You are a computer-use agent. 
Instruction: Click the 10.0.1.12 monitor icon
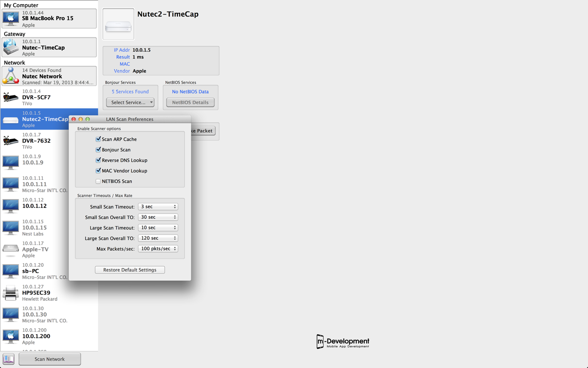coord(11,206)
